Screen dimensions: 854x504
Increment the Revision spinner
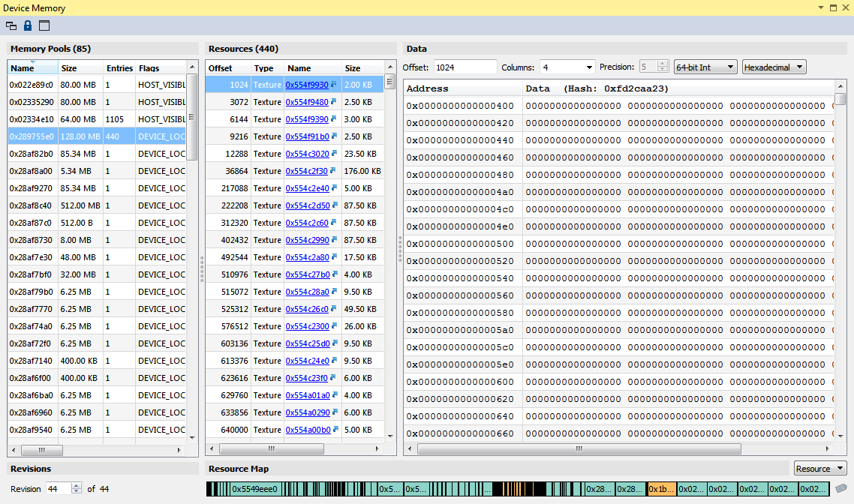(x=77, y=483)
